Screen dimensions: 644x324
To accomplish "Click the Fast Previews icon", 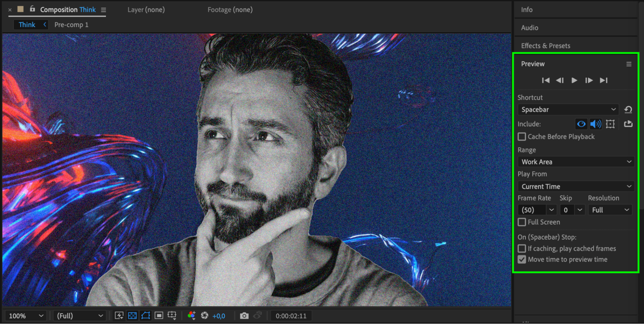I will coord(119,316).
